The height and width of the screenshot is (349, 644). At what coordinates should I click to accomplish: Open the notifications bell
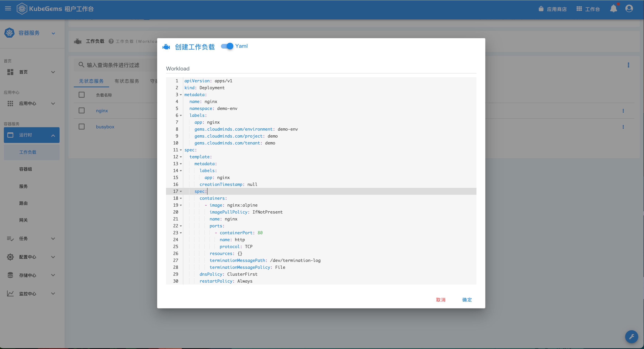pos(613,9)
